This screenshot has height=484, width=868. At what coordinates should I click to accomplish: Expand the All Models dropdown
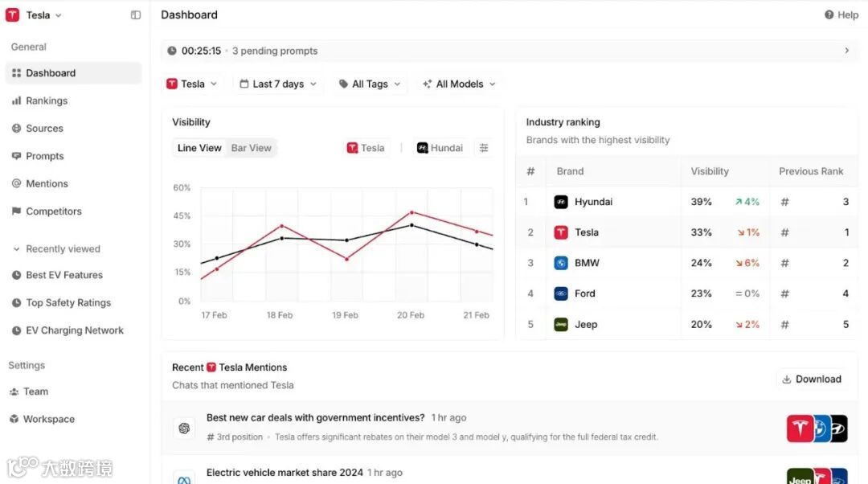coord(459,84)
